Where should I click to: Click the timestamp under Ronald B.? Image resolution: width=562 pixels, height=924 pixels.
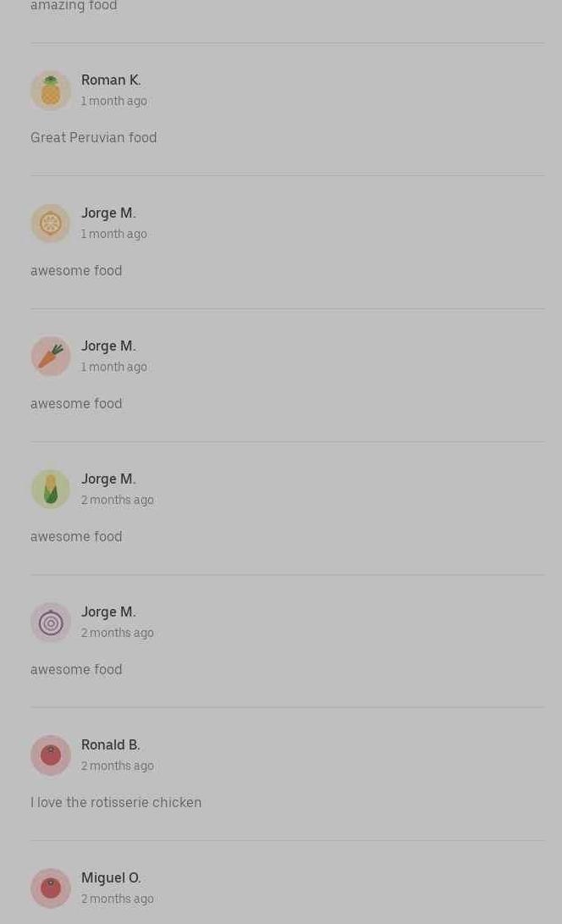118,766
